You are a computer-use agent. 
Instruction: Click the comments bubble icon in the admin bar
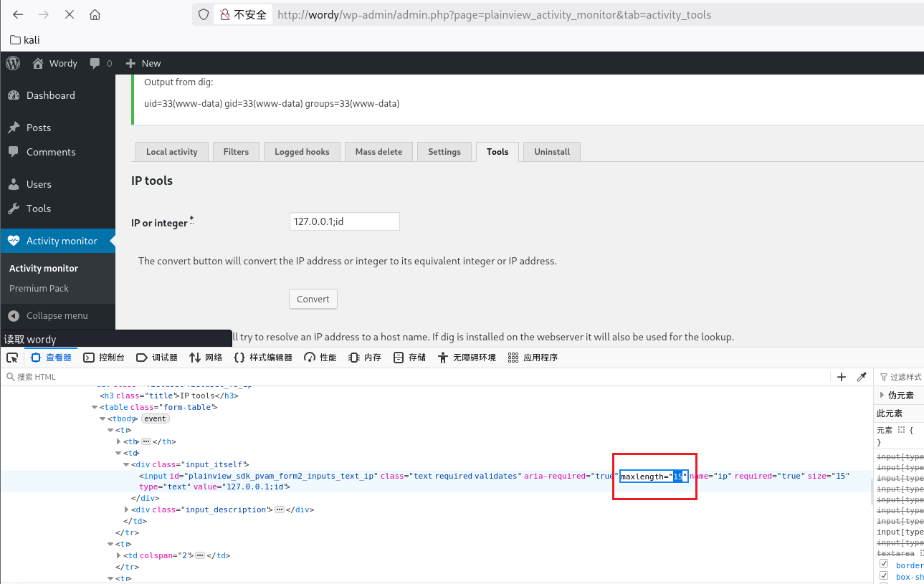pyautogui.click(x=95, y=63)
